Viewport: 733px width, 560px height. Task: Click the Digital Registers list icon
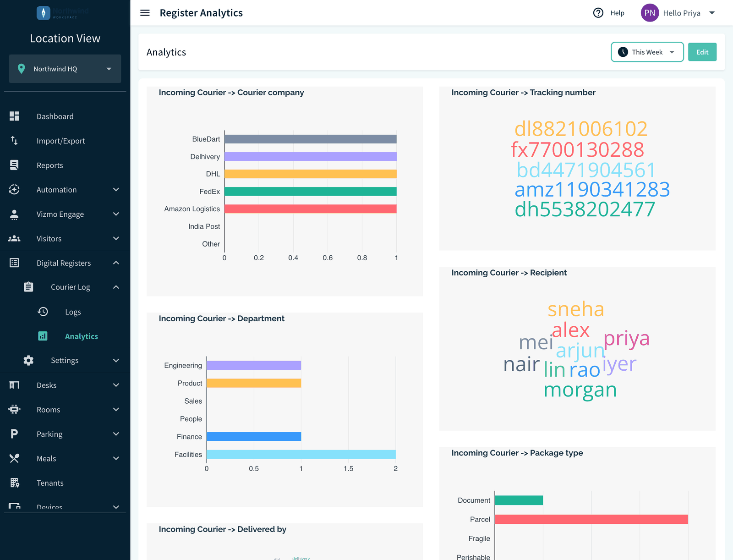(14, 263)
